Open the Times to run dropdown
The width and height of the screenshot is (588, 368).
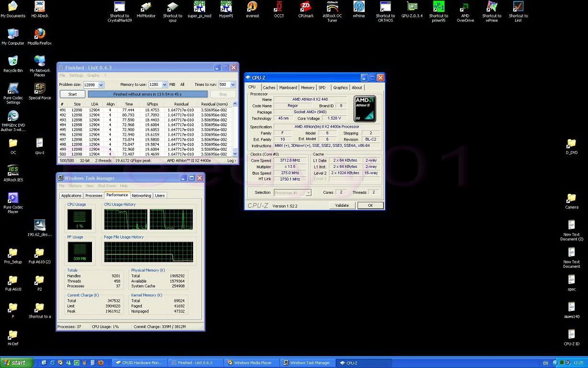(x=233, y=85)
